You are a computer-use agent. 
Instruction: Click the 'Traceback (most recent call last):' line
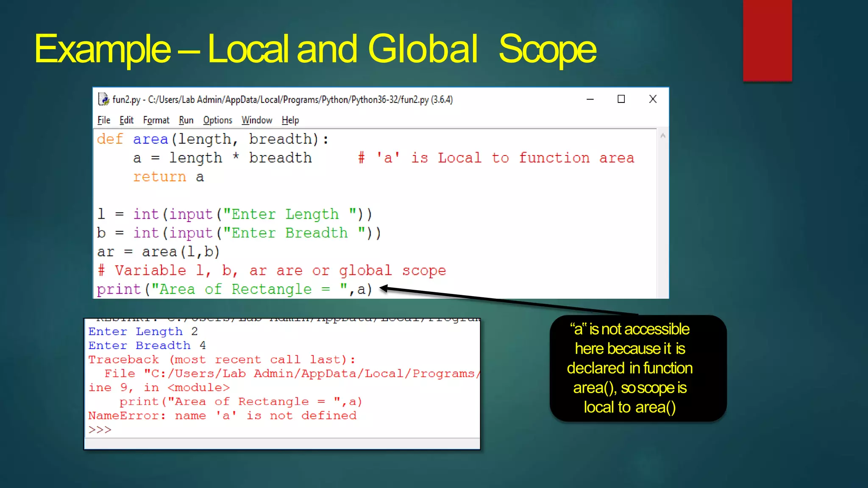click(x=222, y=360)
